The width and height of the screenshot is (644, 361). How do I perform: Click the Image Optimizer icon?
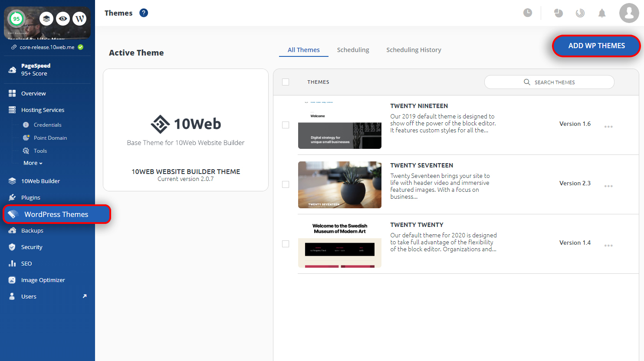pyautogui.click(x=12, y=280)
